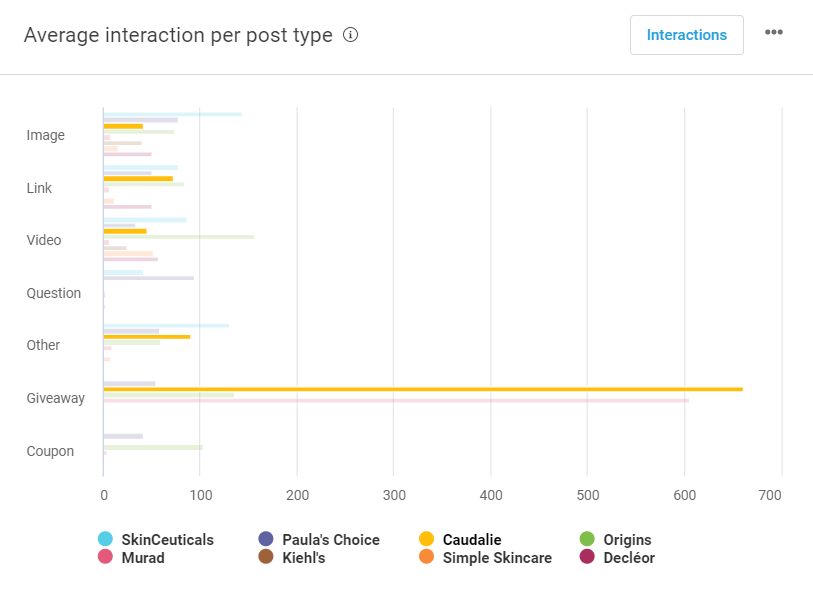Click the Caudalie Giveaway bar

(x=422, y=389)
